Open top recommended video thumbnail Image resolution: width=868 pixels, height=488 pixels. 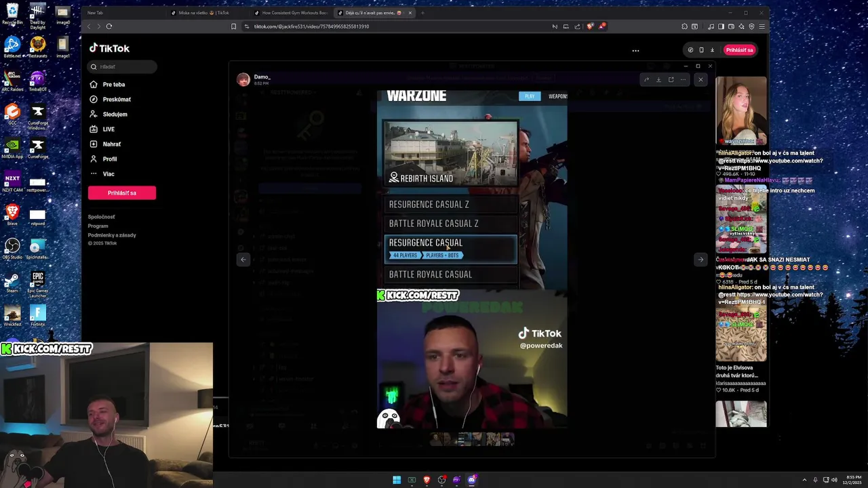point(741,110)
